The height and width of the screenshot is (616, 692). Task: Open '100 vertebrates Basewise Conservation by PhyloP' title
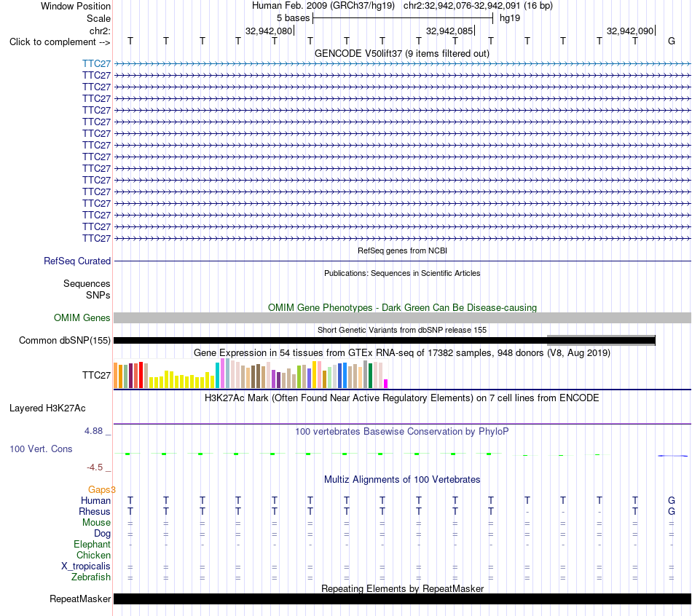(402, 432)
